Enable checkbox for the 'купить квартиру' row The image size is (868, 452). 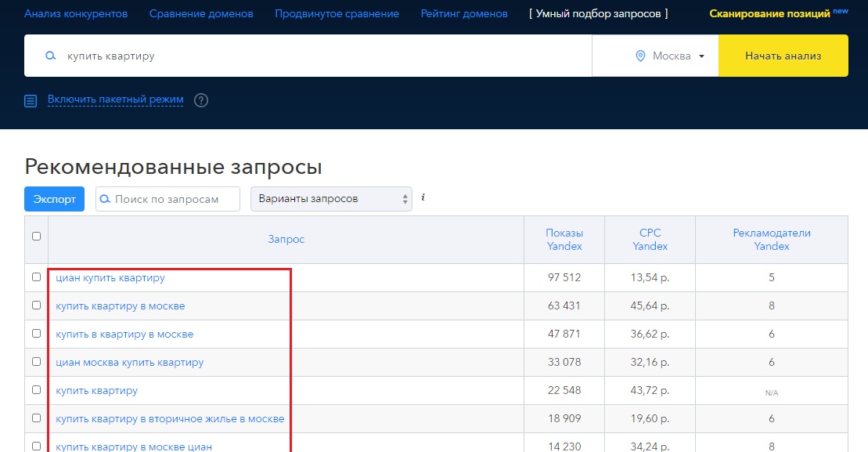coord(37,390)
